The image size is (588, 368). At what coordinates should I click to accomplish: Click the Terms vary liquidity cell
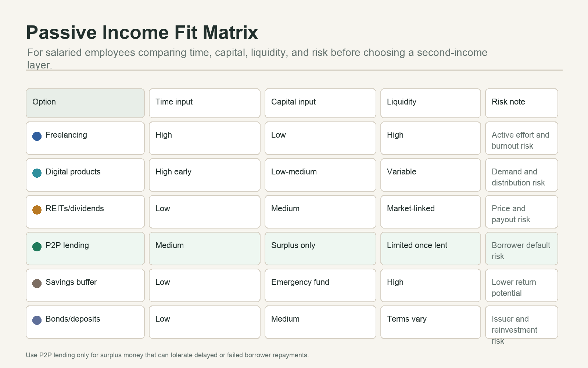[431, 322]
